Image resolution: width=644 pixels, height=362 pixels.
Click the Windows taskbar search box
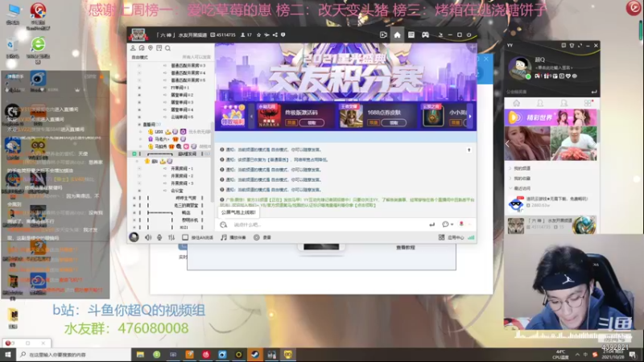[74, 355]
